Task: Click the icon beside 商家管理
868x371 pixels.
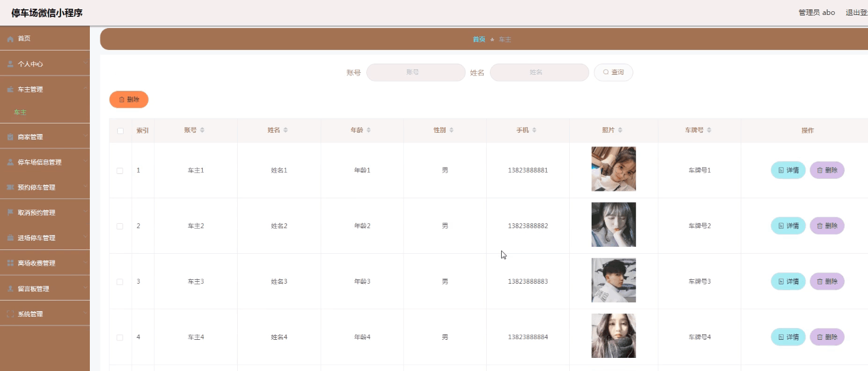Action: coord(10,137)
